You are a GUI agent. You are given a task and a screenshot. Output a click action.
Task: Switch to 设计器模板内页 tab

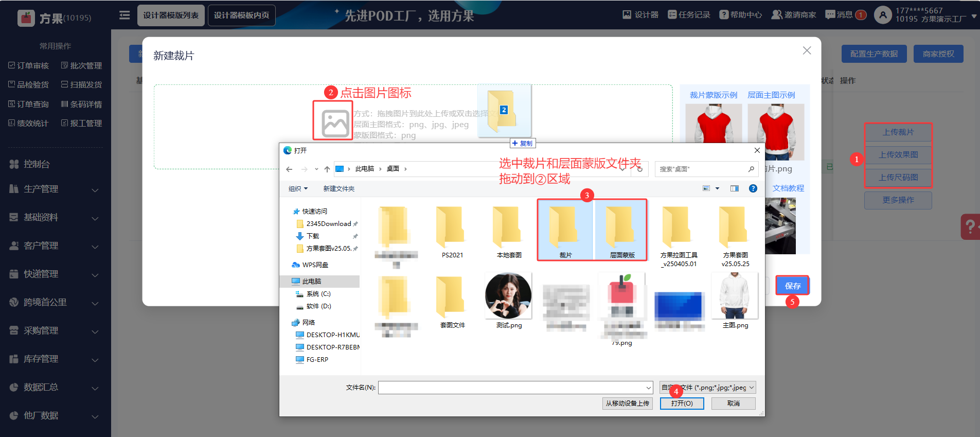242,15
